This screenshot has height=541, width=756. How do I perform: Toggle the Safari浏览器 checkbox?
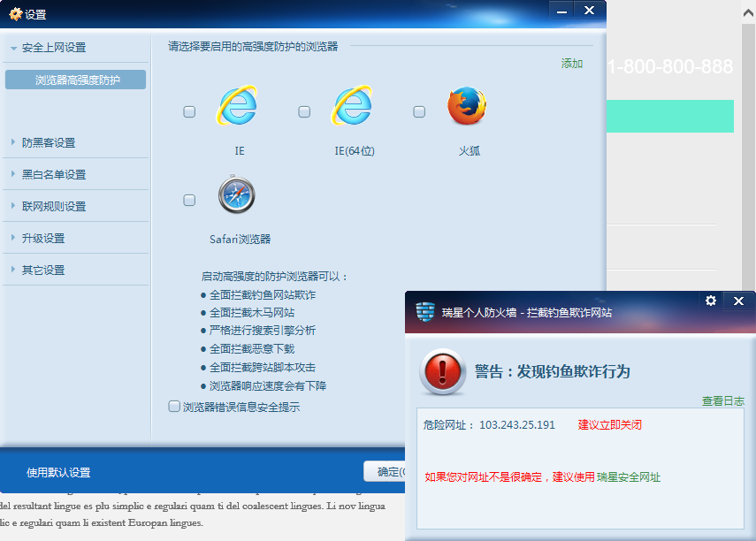point(189,200)
